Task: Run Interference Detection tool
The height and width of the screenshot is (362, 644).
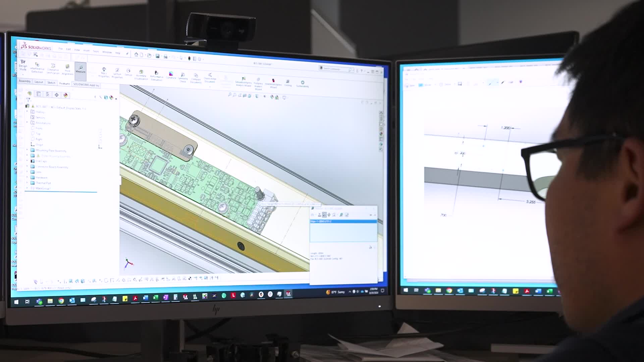Action: point(37,67)
